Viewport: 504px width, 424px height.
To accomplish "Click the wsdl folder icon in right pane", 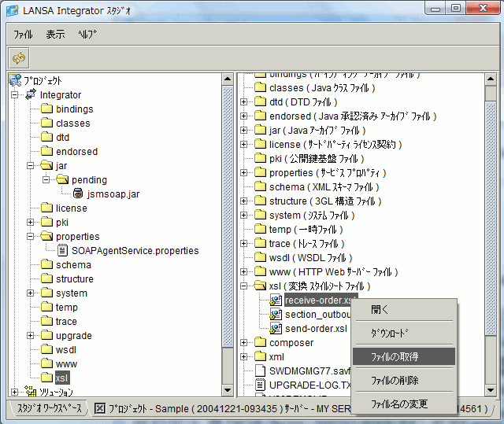I will [x=260, y=257].
